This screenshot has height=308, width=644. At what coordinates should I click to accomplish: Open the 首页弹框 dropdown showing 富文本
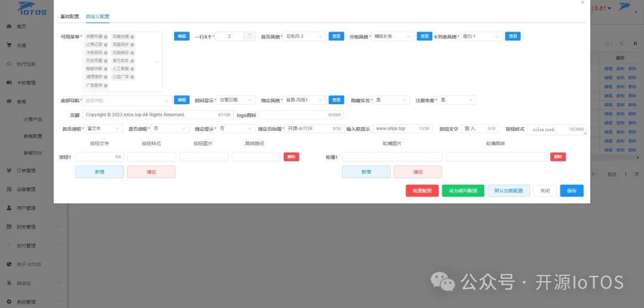[x=104, y=129]
